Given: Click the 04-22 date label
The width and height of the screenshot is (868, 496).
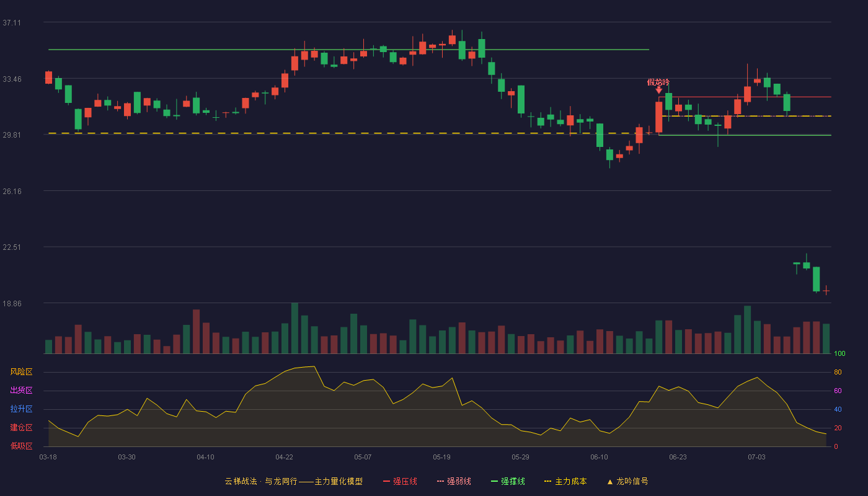Looking at the screenshot, I should [x=284, y=457].
